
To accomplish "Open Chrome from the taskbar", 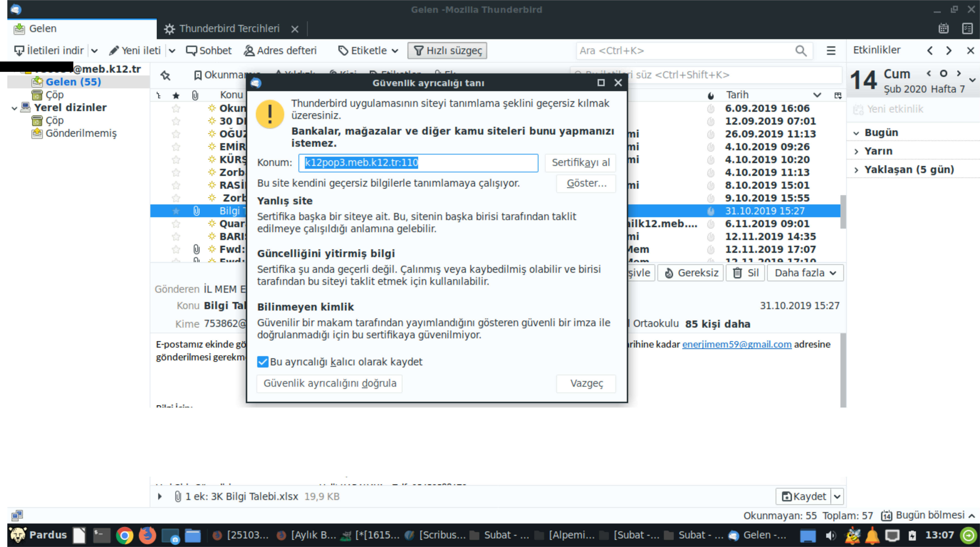I will pyautogui.click(x=124, y=535).
